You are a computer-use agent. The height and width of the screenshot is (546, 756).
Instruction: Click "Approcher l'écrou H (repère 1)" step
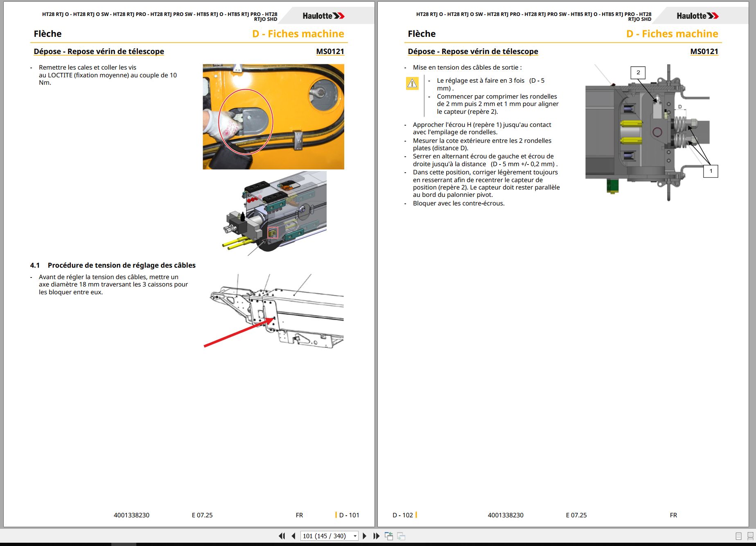pos(482,129)
